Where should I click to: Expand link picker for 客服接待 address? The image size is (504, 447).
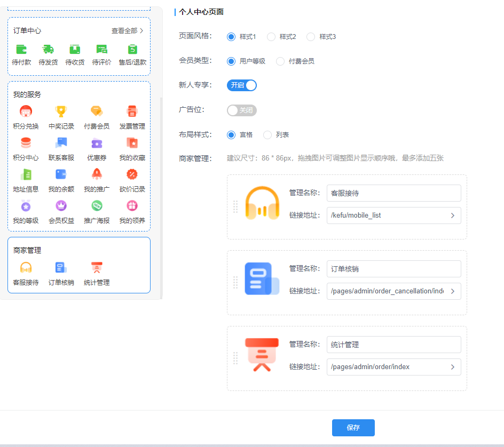click(452, 215)
